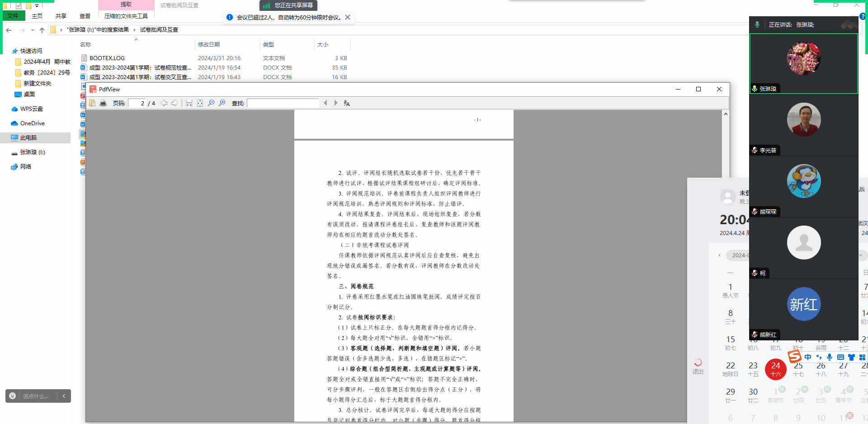Go to previous page arrow in PdfView
868x424 pixels.
[x=164, y=103]
